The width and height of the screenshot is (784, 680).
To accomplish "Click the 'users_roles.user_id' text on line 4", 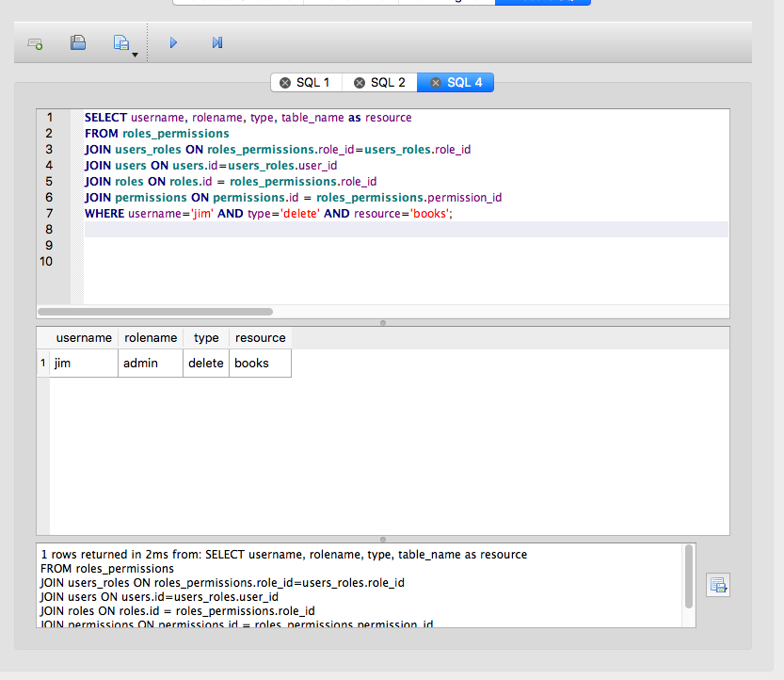I will coord(282,166).
